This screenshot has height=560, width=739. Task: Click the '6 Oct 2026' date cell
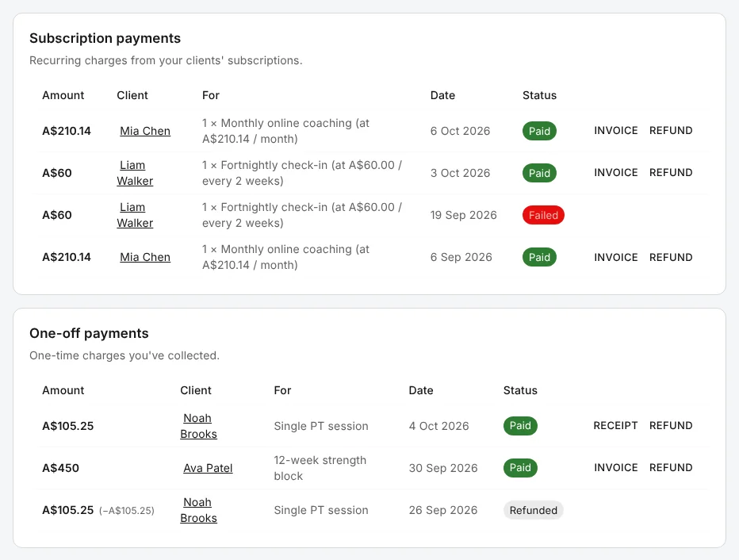(460, 131)
